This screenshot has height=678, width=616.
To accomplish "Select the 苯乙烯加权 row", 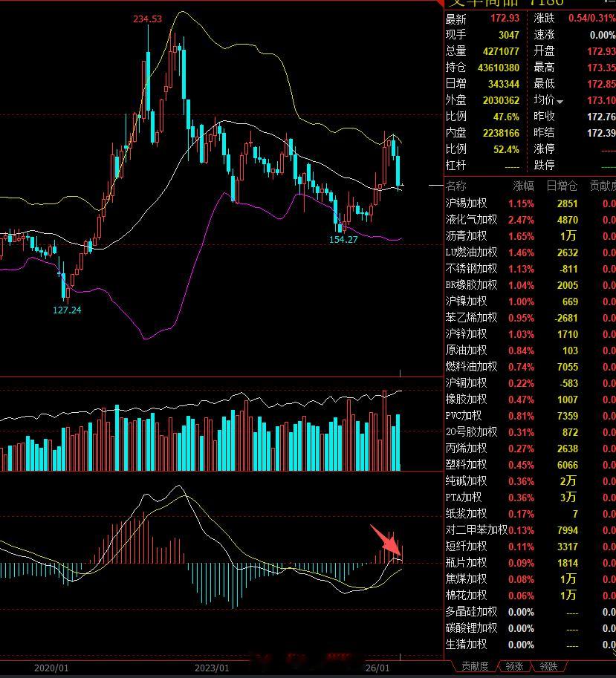I will [531, 318].
